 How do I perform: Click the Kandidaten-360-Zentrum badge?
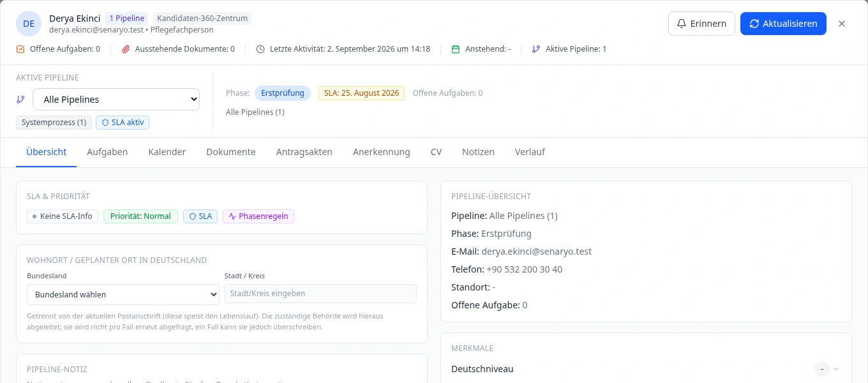[x=202, y=19]
